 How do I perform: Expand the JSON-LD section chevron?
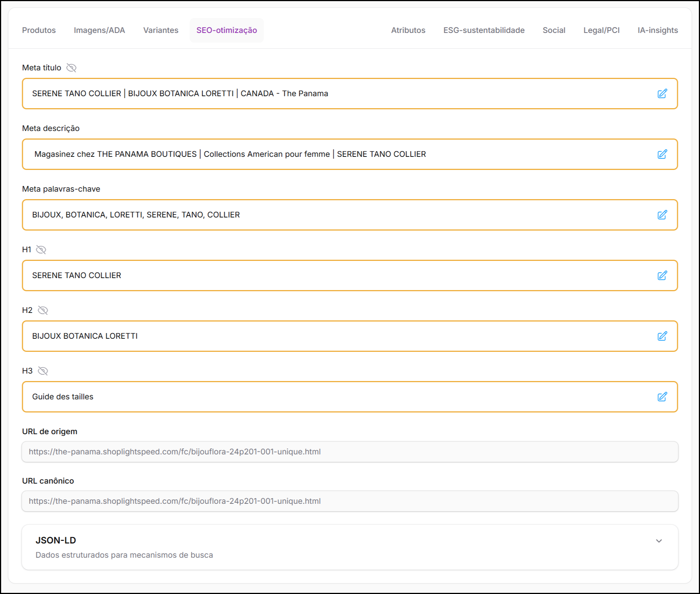coord(659,541)
